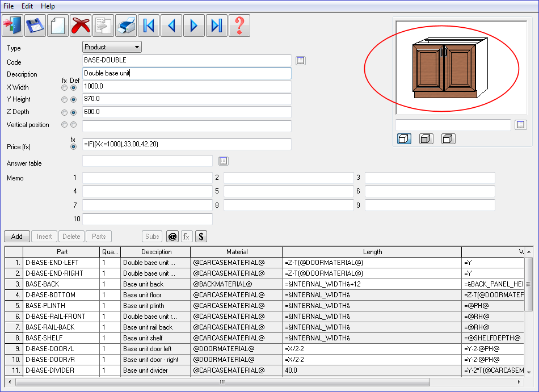Click the Base unit door left description
The height and width of the screenshot is (392, 539).
pos(155,349)
